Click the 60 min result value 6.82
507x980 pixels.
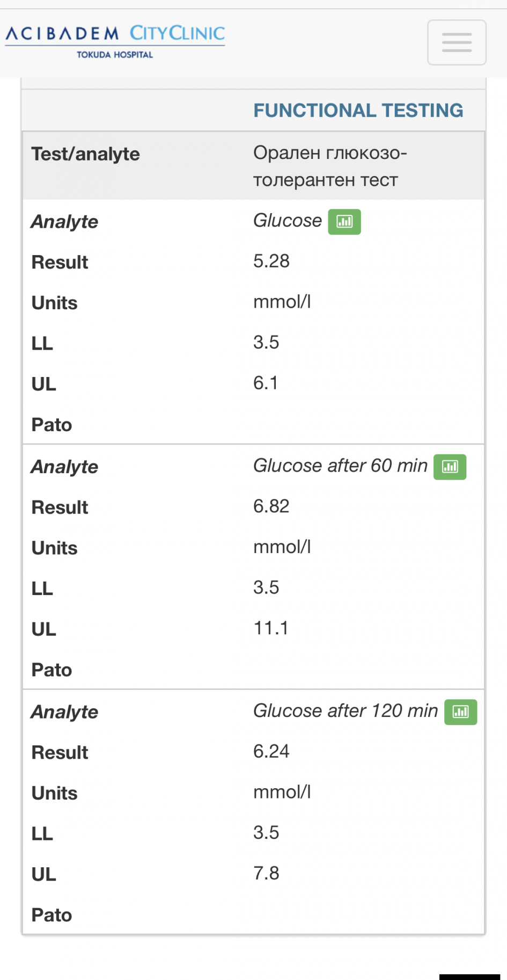(x=271, y=506)
